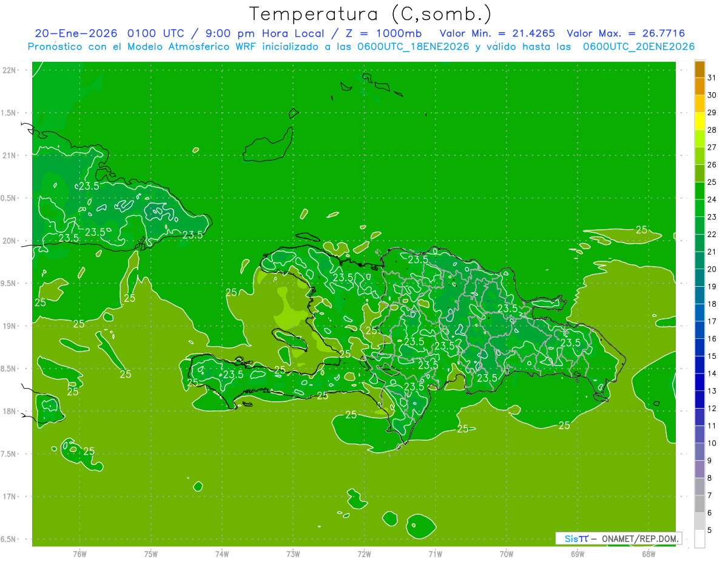This screenshot has height=562, width=728.
Task: Click the '69W' longitude axis label
Action: [x=578, y=554]
